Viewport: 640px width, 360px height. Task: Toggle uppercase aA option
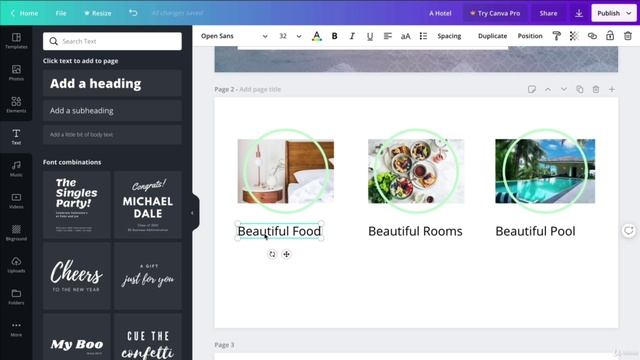(405, 36)
